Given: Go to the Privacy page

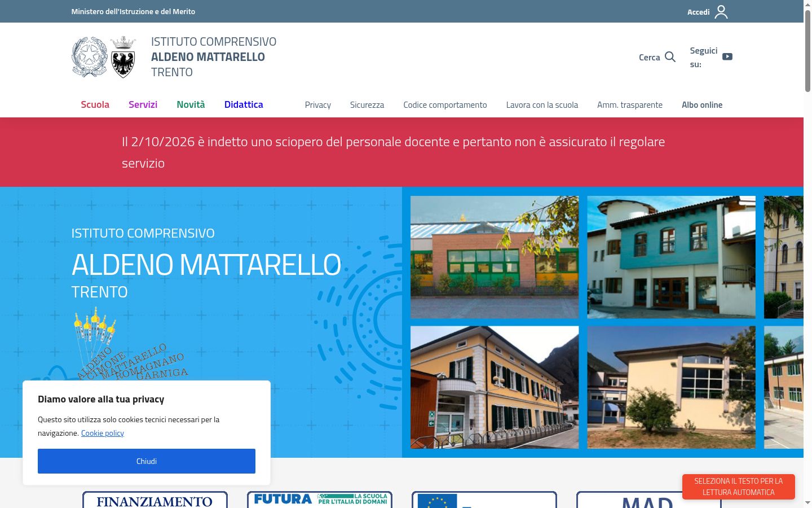Looking at the screenshot, I should point(318,105).
